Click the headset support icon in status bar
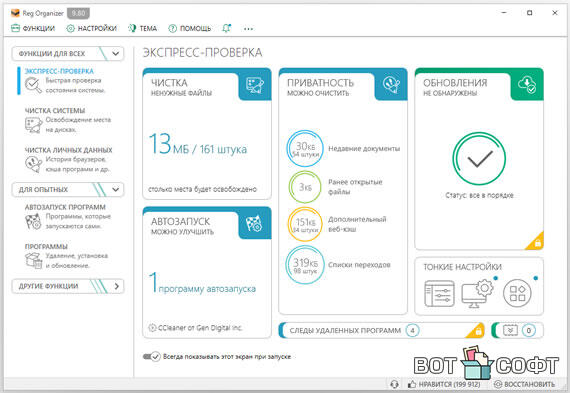Image resolution: width=570 pixels, height=393 pixels. tap(394, 384)
